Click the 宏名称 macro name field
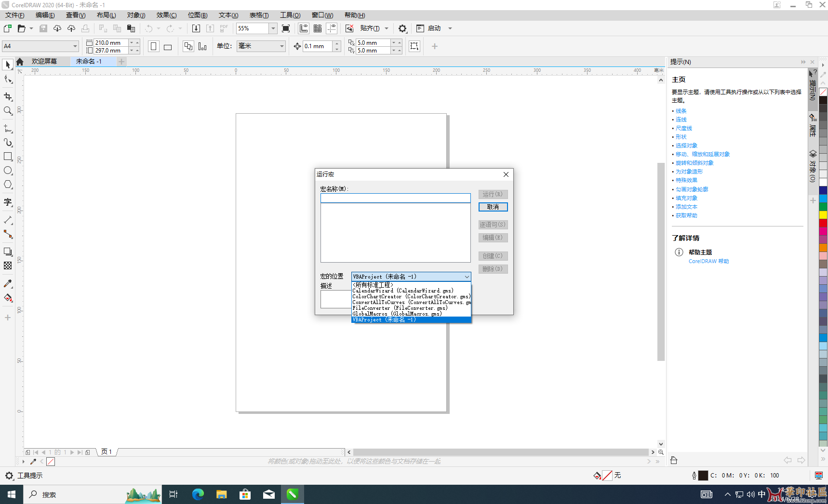 coord(395,198)
